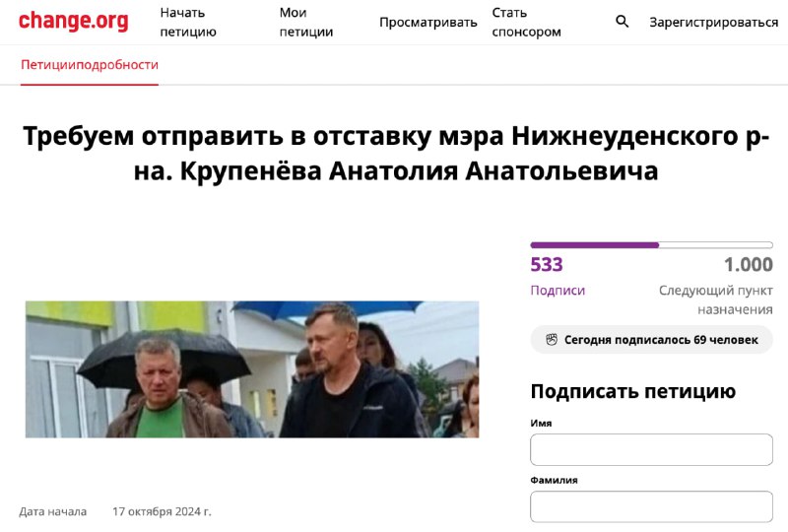Image resolution: width=788 pixels, height=532 pixels.
Task: Open the Начать петицию menu item
Action: tap(188, 22)
